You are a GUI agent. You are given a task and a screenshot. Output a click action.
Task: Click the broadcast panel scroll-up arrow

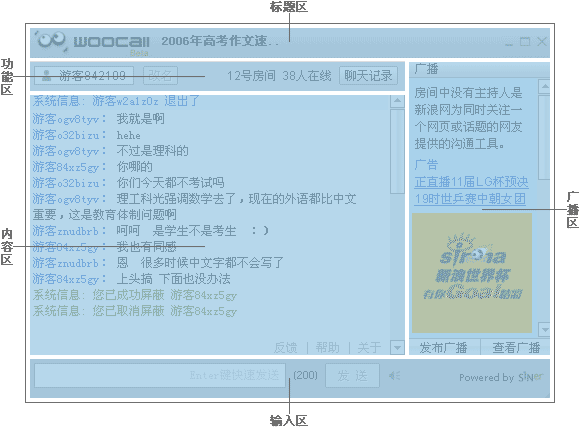point(544,87)
